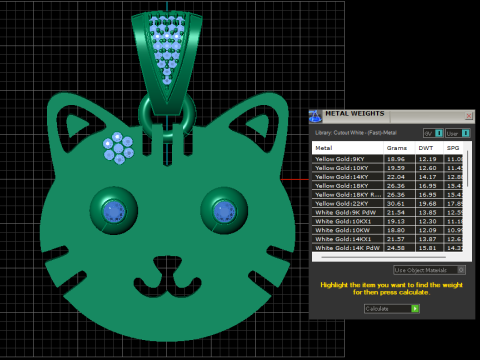This screenshot has width=480, height=360.
Task: Select the Yellow Gold:18KY R... row
Action: click(x=388, y=195)
